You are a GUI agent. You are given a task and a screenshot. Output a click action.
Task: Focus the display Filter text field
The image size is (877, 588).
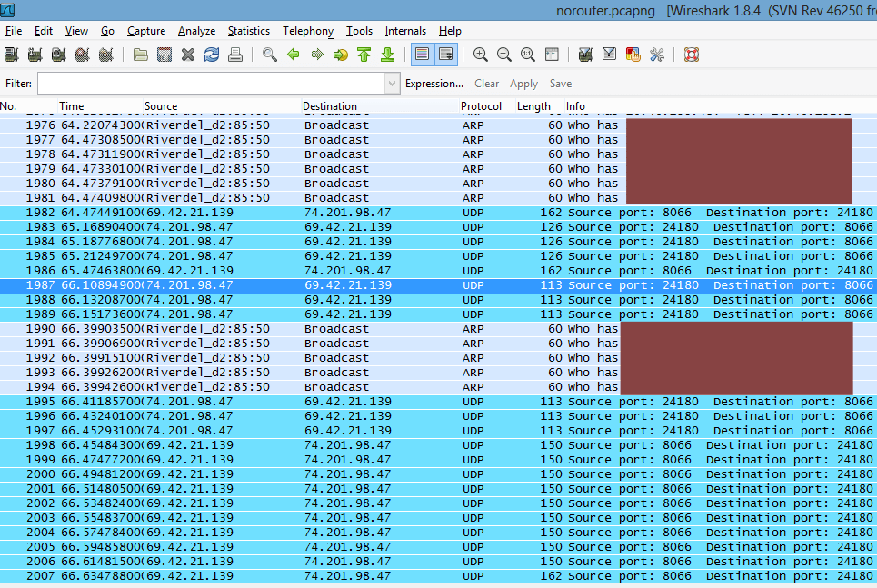click(x=212, y=84)
